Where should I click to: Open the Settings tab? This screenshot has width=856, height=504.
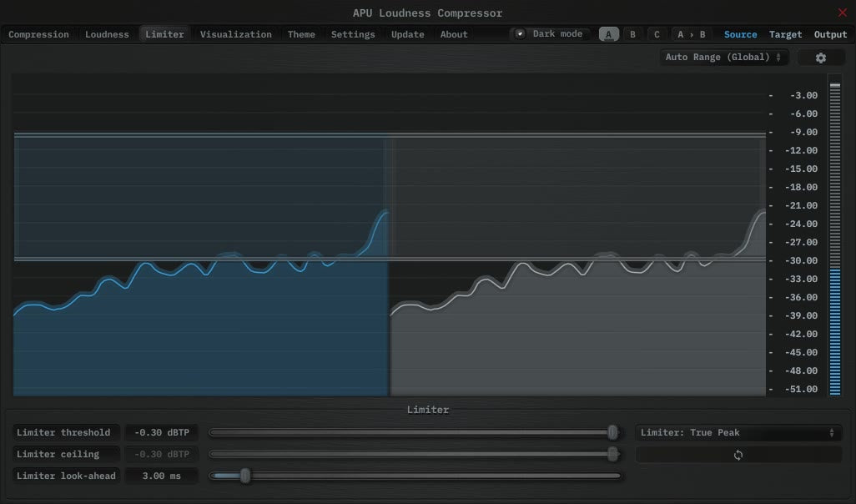353,34
